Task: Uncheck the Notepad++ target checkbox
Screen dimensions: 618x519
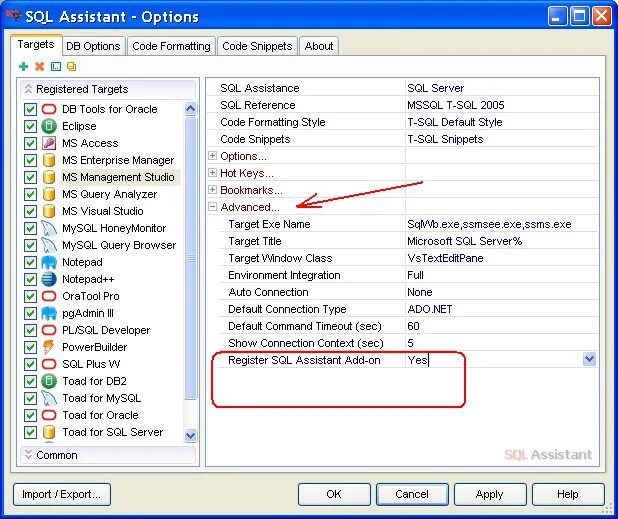Action: tap(30, 279)
